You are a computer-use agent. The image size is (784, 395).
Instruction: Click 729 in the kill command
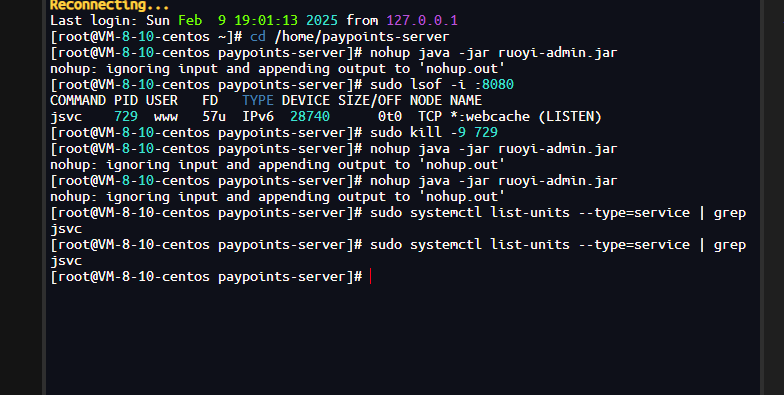pyautogui.click(x=486, y=132)
